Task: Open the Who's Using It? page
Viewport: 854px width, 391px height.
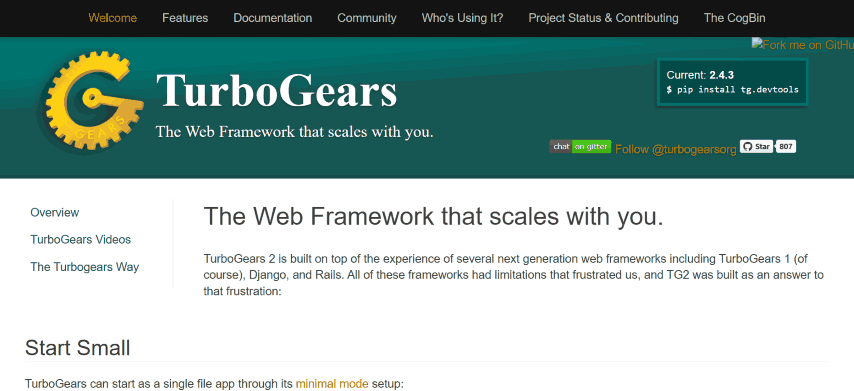Action: (462, 18)
